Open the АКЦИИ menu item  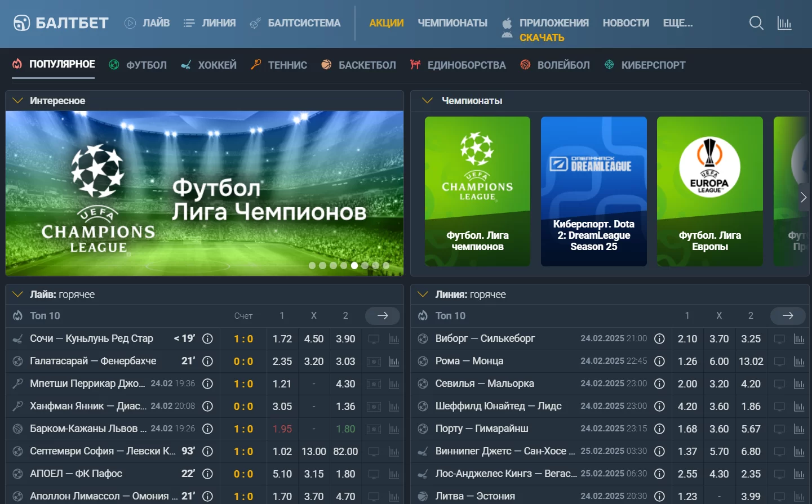[x=386, y=23]
